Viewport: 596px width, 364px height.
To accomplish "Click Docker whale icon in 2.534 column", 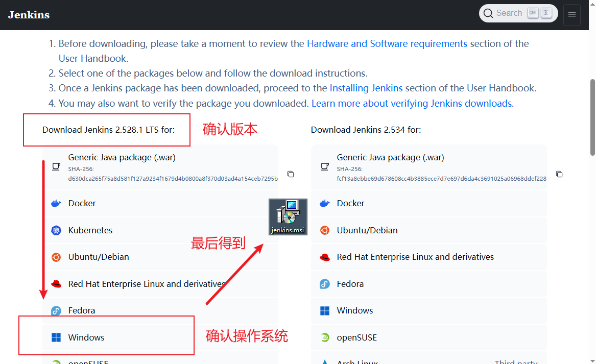I will pyautogui.click(x=325, y=203).
